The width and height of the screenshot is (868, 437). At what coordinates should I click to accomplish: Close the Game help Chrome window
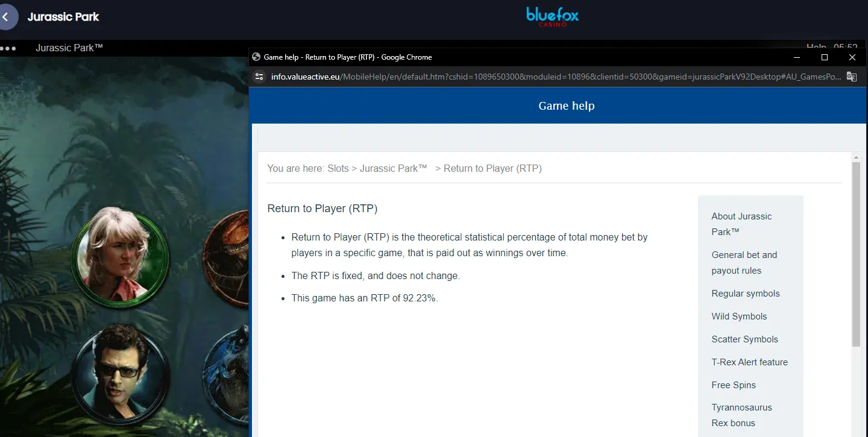point(852,57)
